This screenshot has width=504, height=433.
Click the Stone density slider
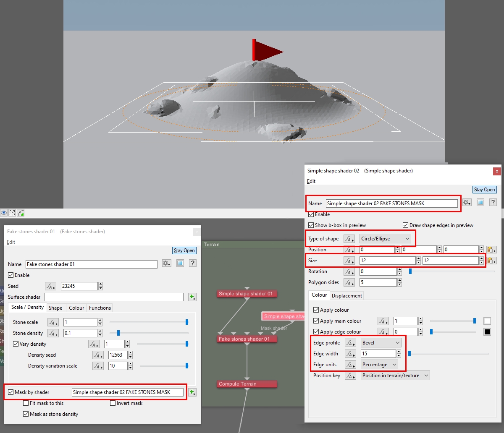(149, 333)
